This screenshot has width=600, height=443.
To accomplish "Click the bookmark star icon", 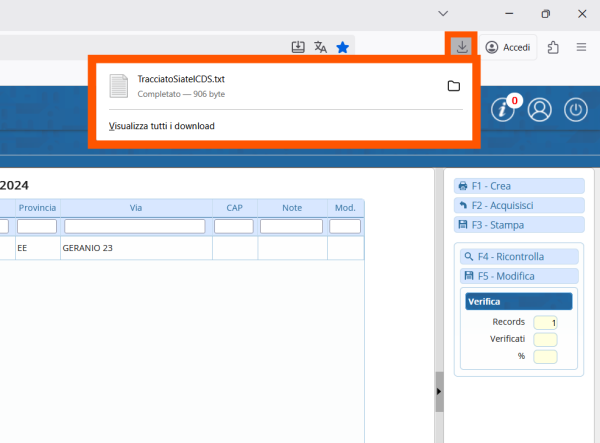I will [x=343, y=47].
